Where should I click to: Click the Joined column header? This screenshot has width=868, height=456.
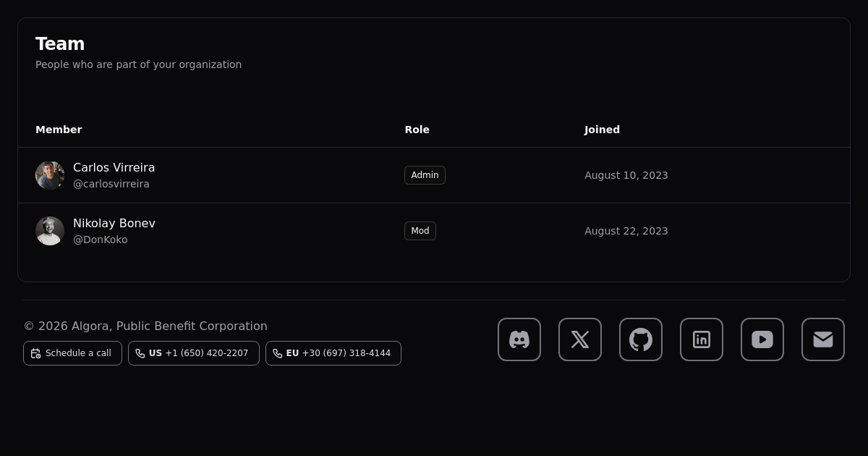(x=602, y=130)
